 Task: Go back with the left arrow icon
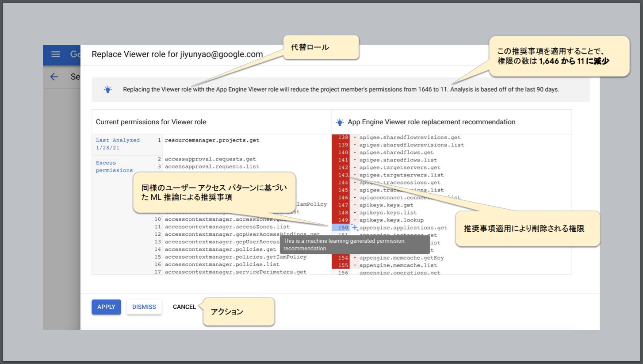pyautogui.click(x=54, y=77)
